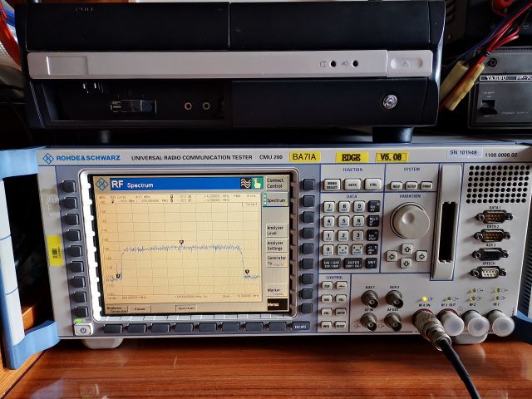Push the SETUP system key
The height and width of the screenshot is (399, 532).
point(411,185)
